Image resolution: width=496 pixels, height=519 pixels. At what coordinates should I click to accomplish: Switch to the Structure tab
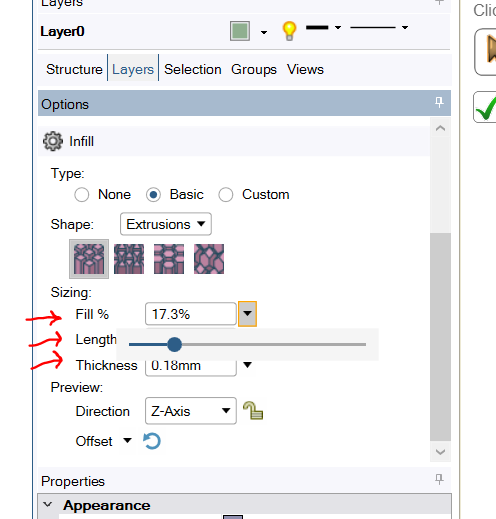coord(74,69)
